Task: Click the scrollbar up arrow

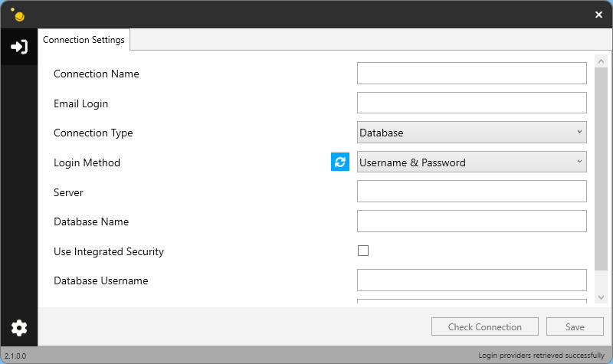Action: [601, 61]
